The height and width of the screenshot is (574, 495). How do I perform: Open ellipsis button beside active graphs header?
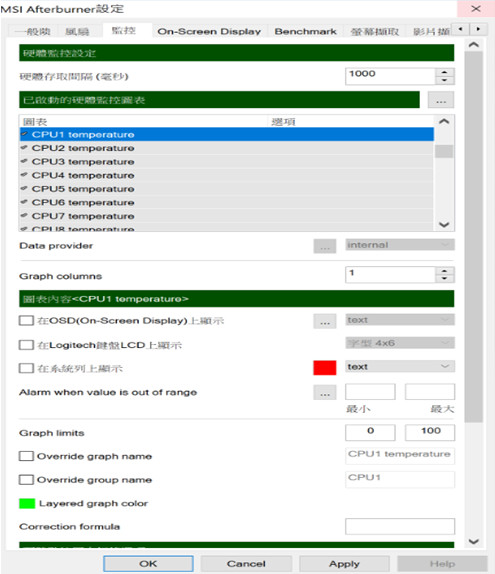click(x=441, y=100)
